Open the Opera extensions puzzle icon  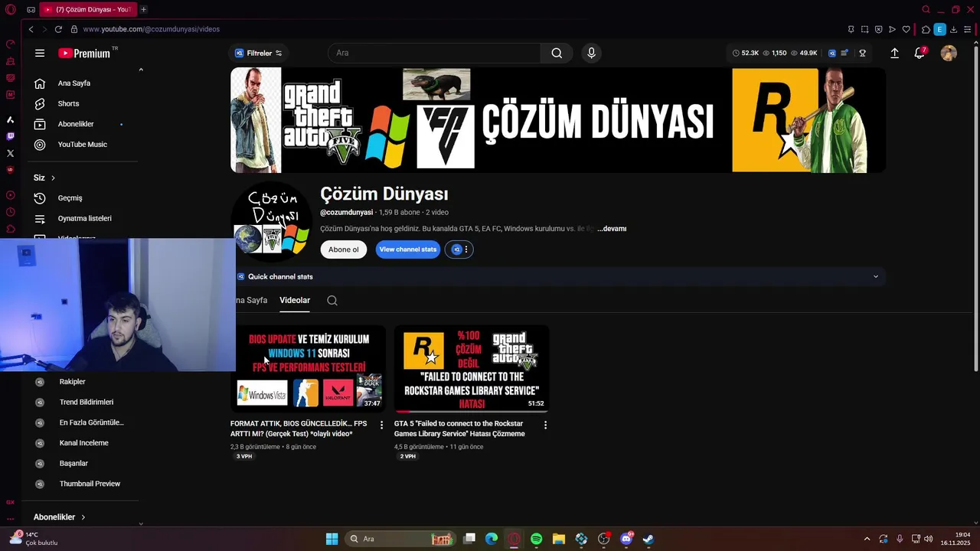[926, 29]
